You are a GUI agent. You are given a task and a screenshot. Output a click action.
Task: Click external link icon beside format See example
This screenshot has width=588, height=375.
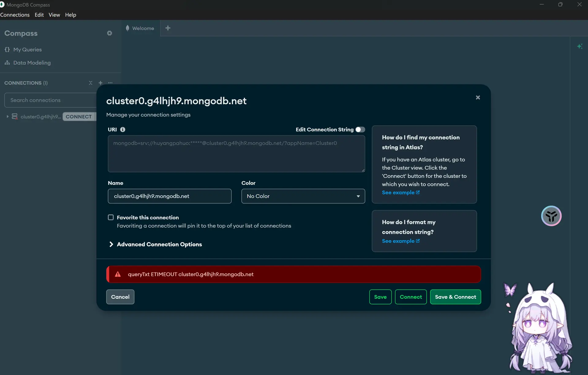[x=418, y=241]
